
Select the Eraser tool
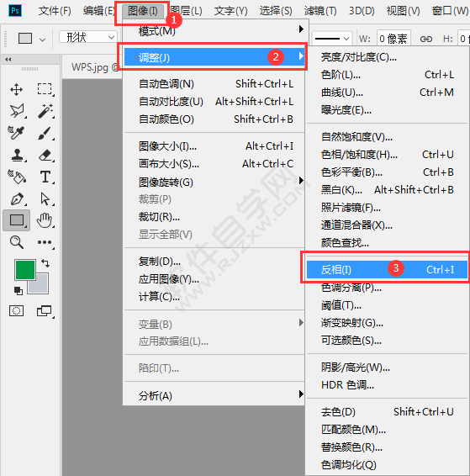pos(45,155)
